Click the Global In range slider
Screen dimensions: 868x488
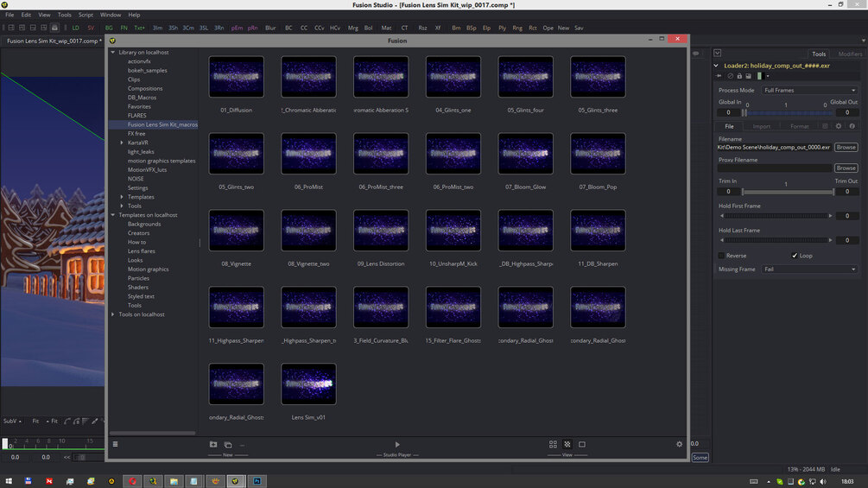click(x=788, y=112)
